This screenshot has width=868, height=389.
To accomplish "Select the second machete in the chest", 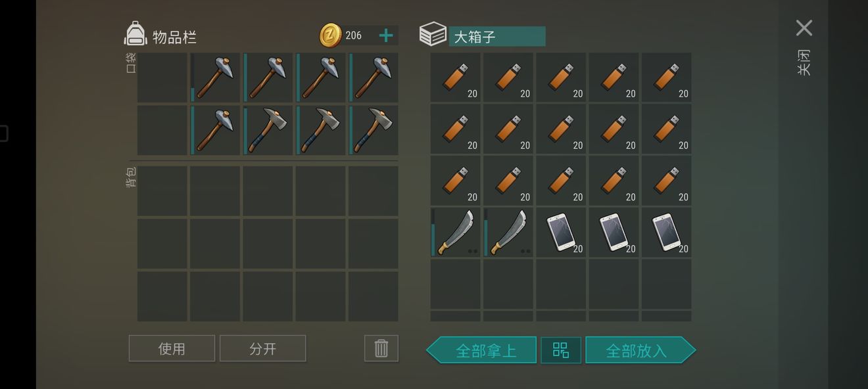I will (508, 232).
